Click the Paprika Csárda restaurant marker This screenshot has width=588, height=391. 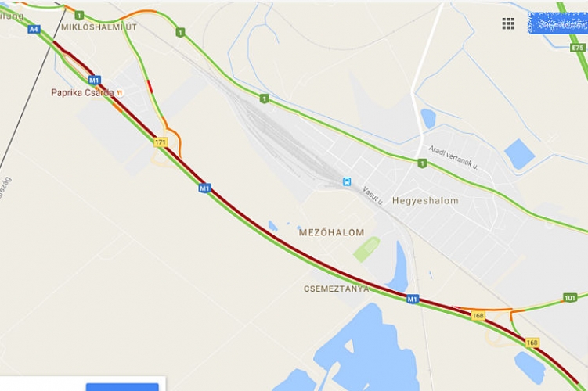click(x=120, y=92)
